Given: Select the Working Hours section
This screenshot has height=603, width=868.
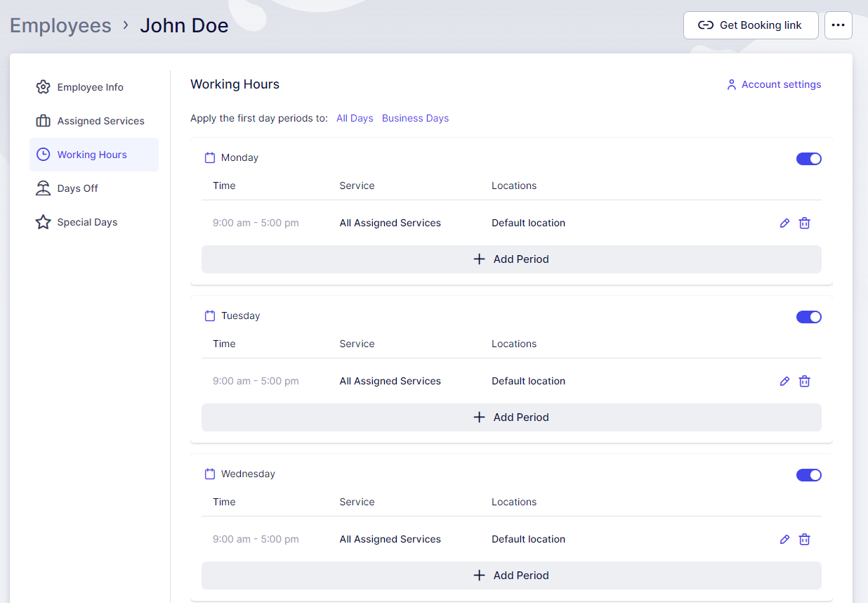Looking at the screenshot, I should 94,155.
